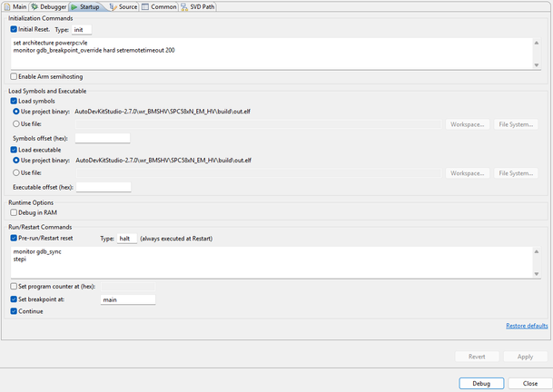
Task: Open the Main tab
Action: click(x=15, y=6)
